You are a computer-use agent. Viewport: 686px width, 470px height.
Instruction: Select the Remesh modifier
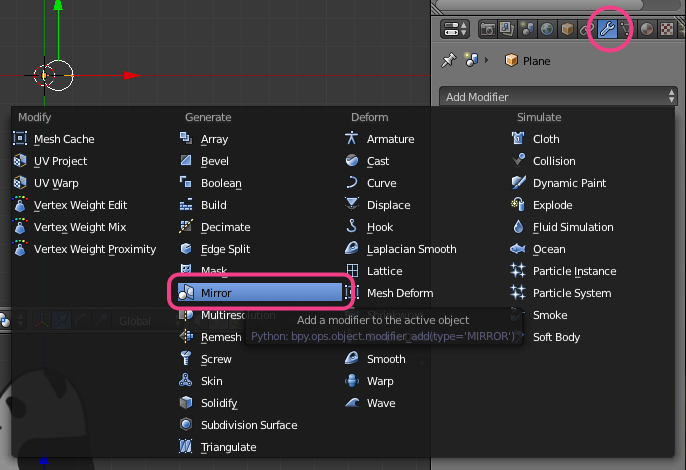tap(210, 337)
